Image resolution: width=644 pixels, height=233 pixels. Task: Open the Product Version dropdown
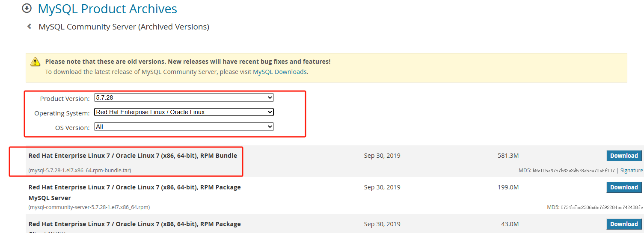coord(184,98)
